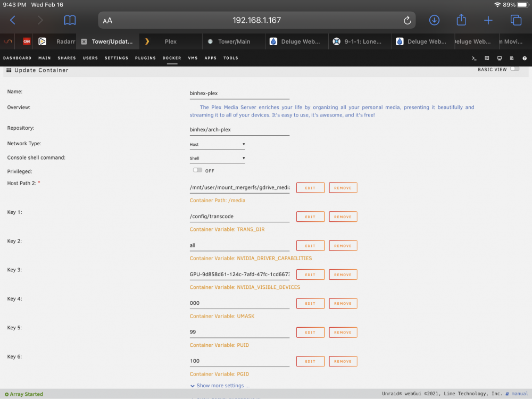The image size is (532, 399).
Task: Switch to the Radarr browser tab
Action: click(65, 41)
